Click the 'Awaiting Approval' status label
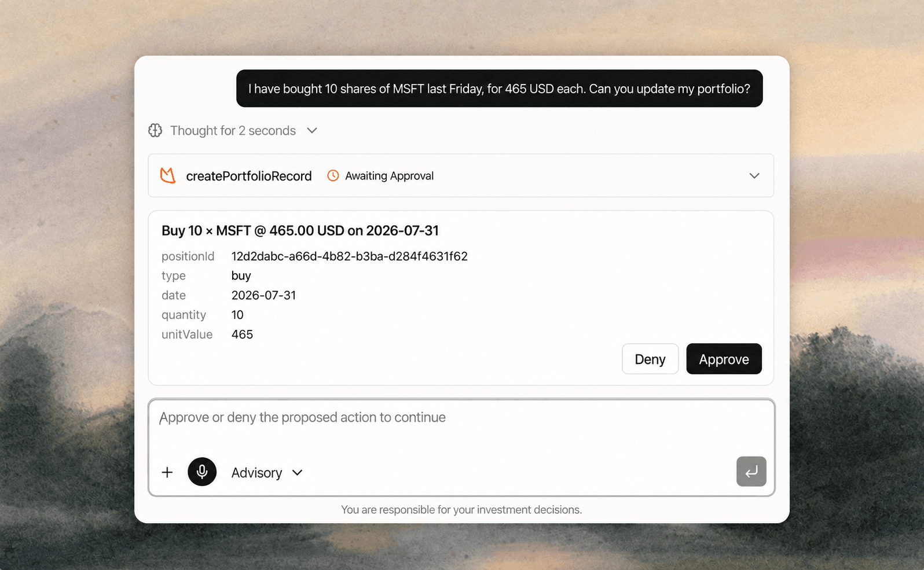 (x=389, y=176)
